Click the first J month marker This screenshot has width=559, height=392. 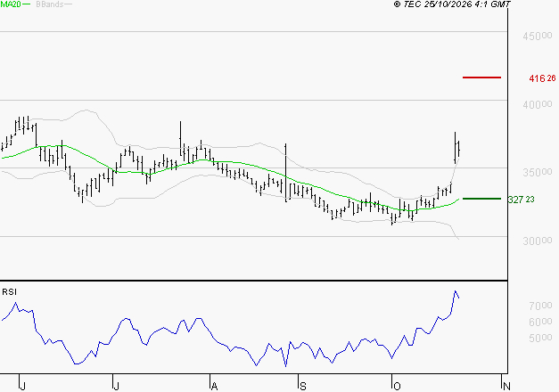pyautogui.click(x=22, y=387)
